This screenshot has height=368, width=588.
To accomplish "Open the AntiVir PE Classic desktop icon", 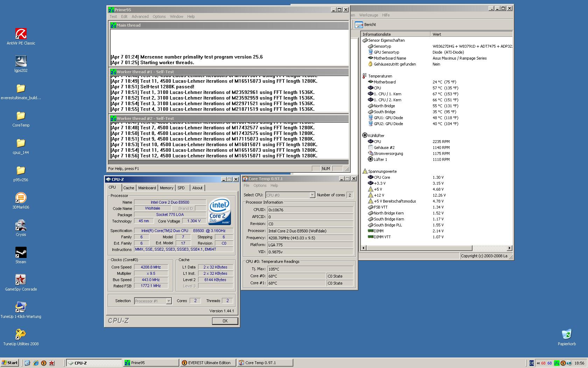I will point(21,34).
